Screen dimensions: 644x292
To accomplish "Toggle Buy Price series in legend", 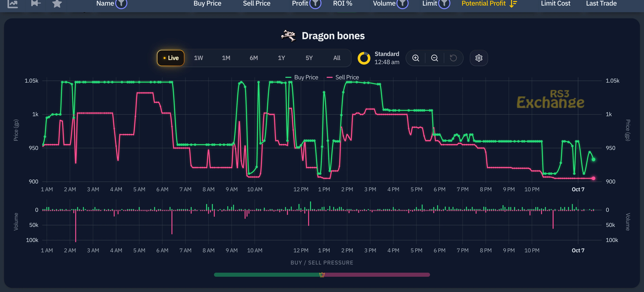I will click(302, 77).
